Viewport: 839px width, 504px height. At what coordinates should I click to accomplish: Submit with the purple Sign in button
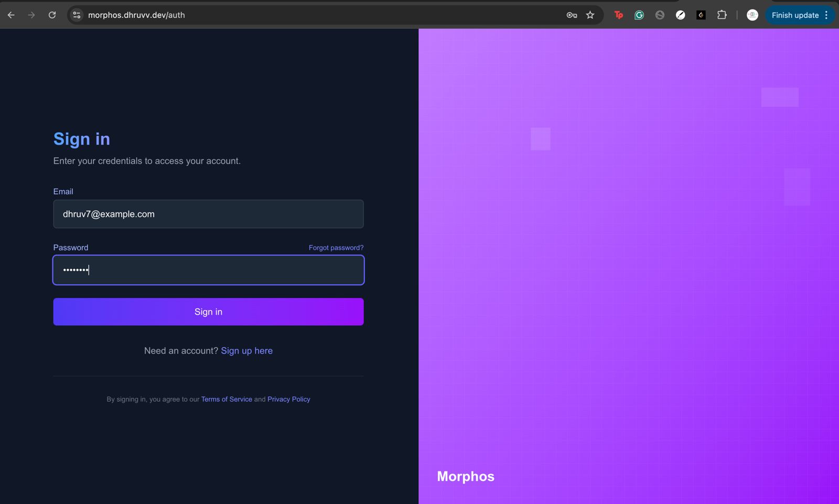[208, 312]
